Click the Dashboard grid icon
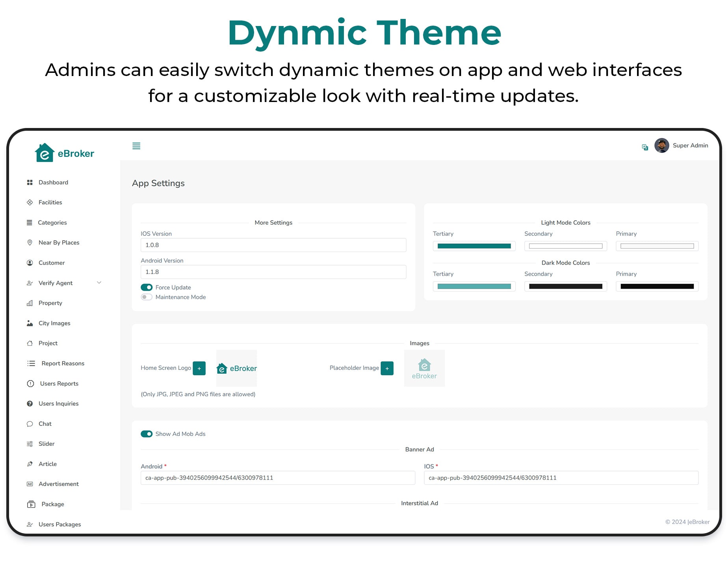The height and width of the screenshot is (562, 728). click(x=30, y=182)
